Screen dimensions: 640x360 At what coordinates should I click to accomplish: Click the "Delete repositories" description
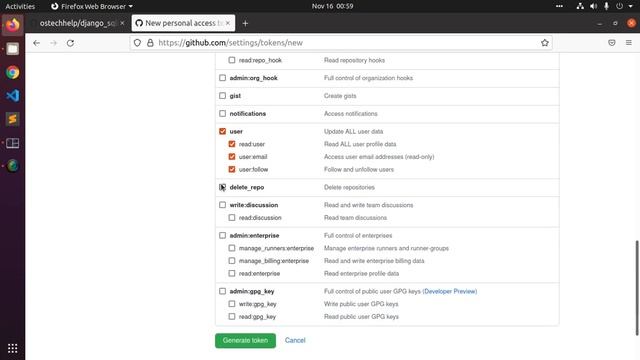[x=349, y=187]
